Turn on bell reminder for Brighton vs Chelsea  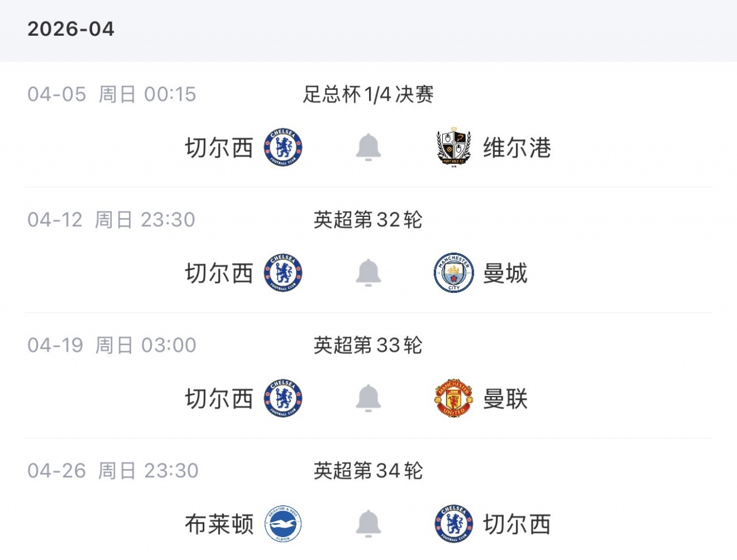368,524
